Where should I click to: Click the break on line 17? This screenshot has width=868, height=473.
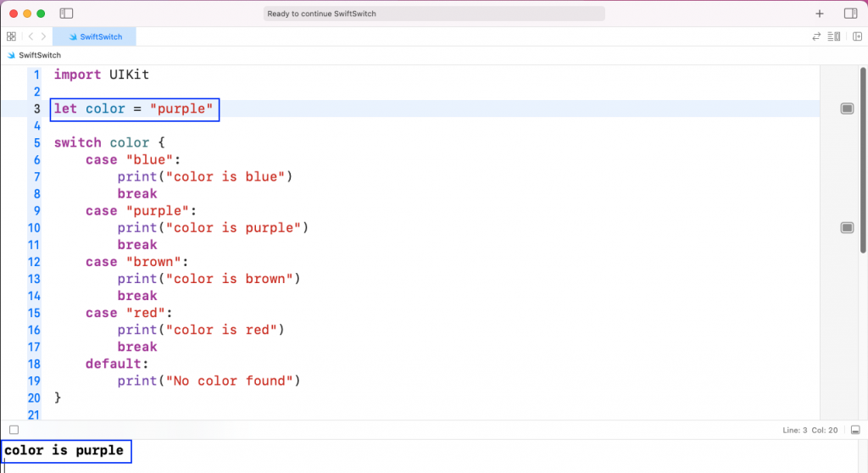click(x=136, y=348)
